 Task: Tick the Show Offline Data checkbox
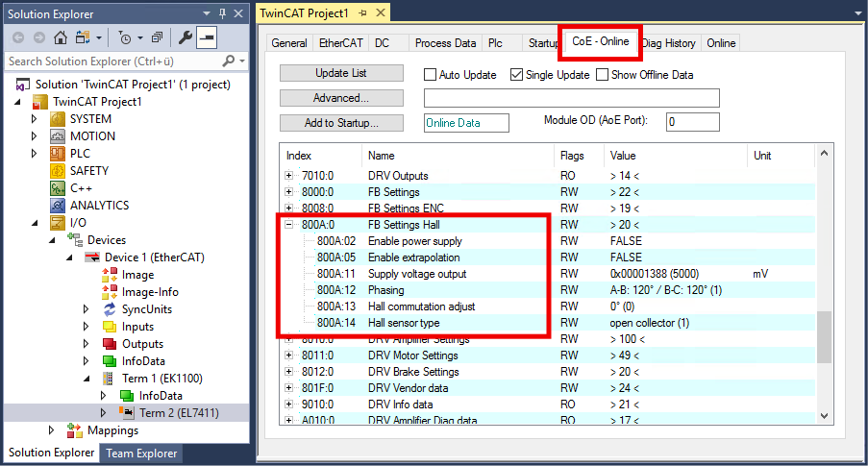603,75
